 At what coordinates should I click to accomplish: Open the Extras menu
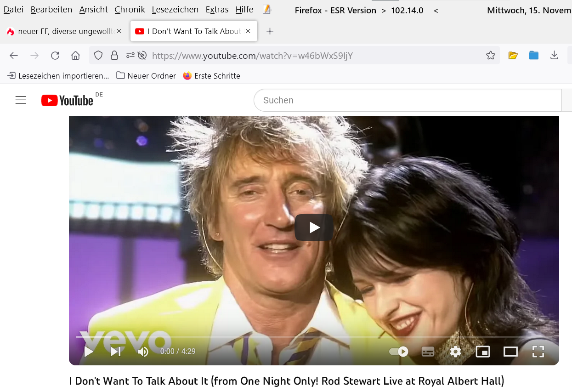point(217,10)
